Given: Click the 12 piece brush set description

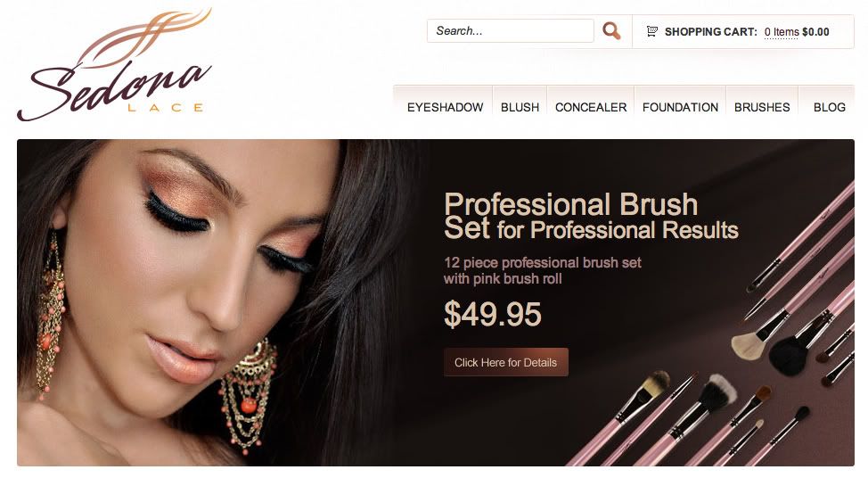Looking at the screenshot, I should point(542,270).
